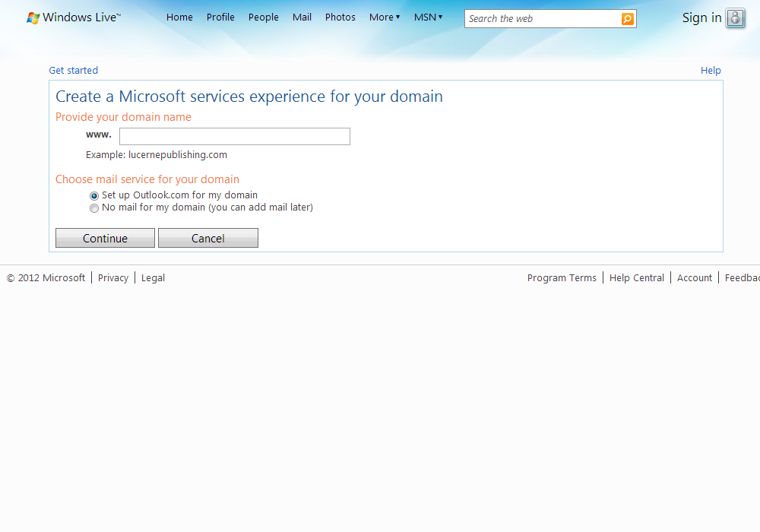Open Photos in the top navigation
Image resolution: width=760 pixels, height=532 pixels.
tap(340, 17)
